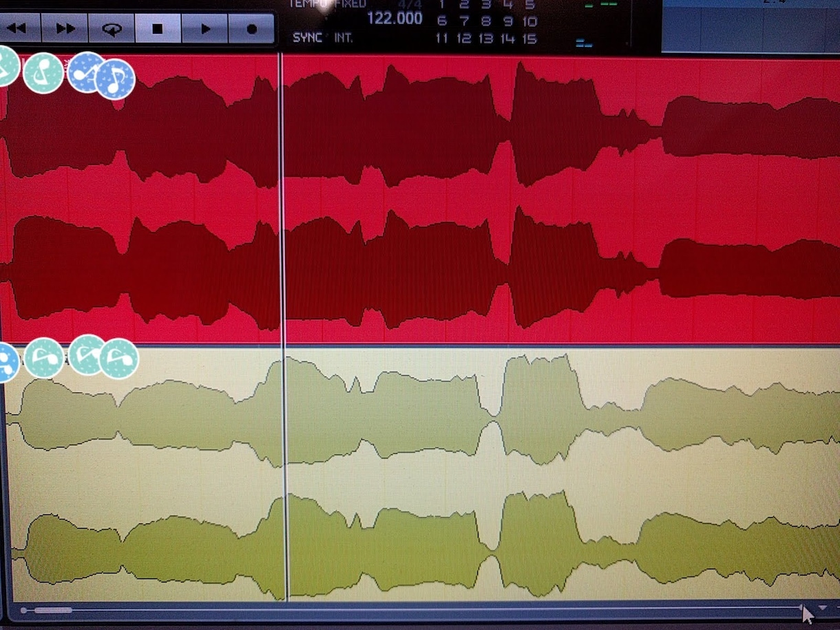Select the yellow audio waveform event
Viewport: 840px width, 630px height.
(421, 475)
